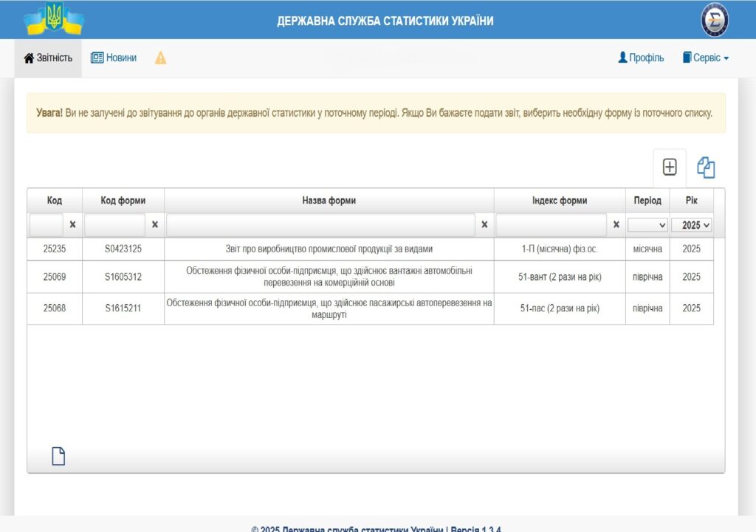756x532 pixels.
Task: Open the Період filter dropdown
Action: coord(647,226)
